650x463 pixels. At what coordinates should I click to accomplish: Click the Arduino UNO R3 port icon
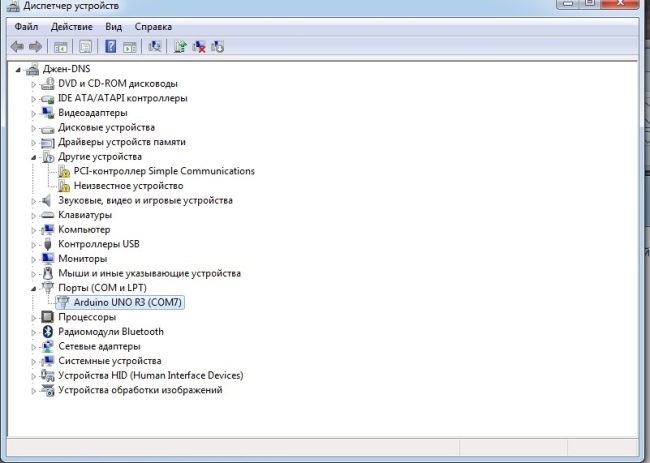click(x=63, y=302)
